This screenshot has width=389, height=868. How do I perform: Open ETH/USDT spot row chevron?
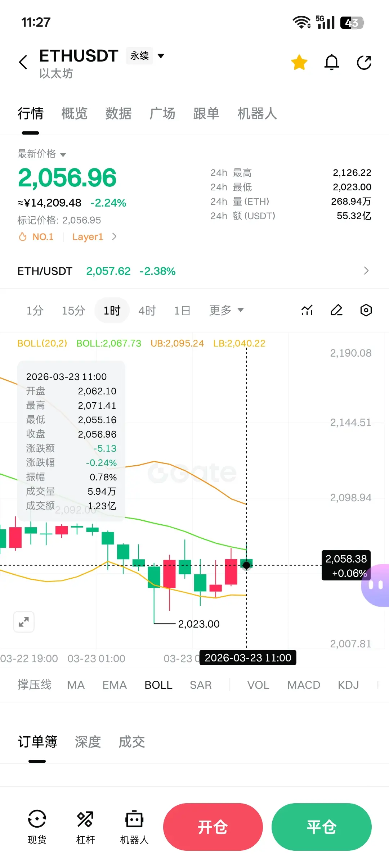click(x=366, y=271)
